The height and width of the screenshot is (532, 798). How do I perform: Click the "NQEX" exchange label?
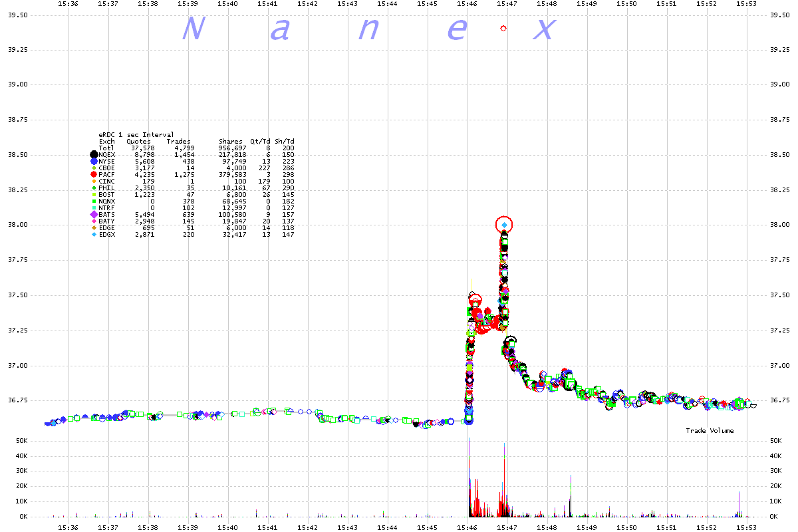click(106, 154)
